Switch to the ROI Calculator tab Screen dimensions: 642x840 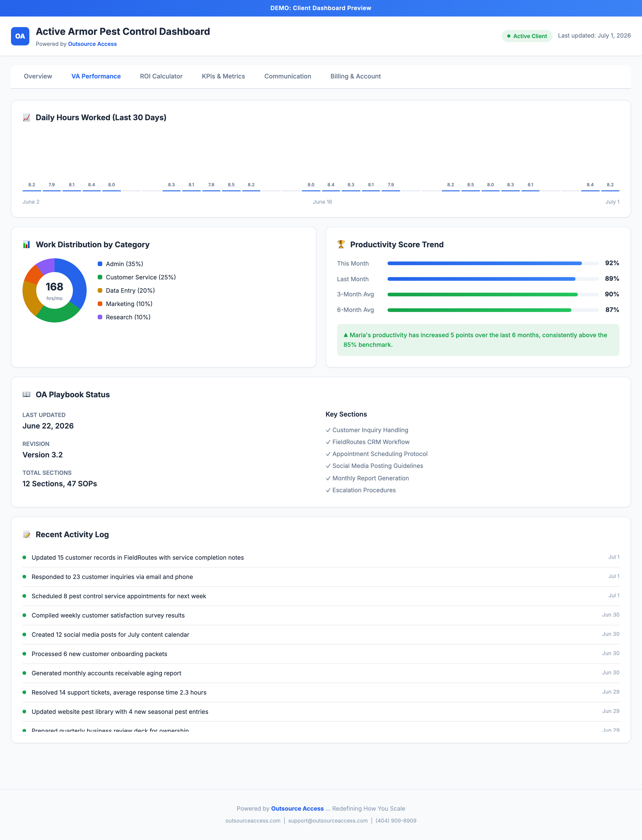click(161, 76)
